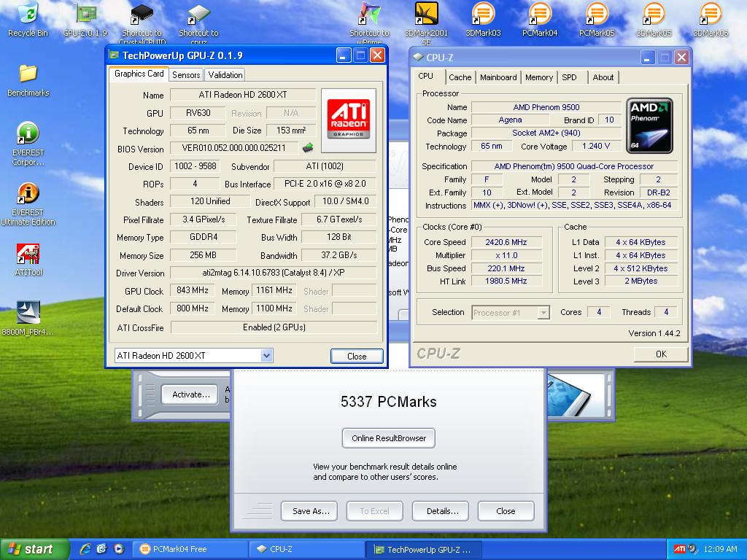Viewport: 747px width, 560px height.
Task: Switch to the SPD tab in CPU-Z
Action: point(569,77)
